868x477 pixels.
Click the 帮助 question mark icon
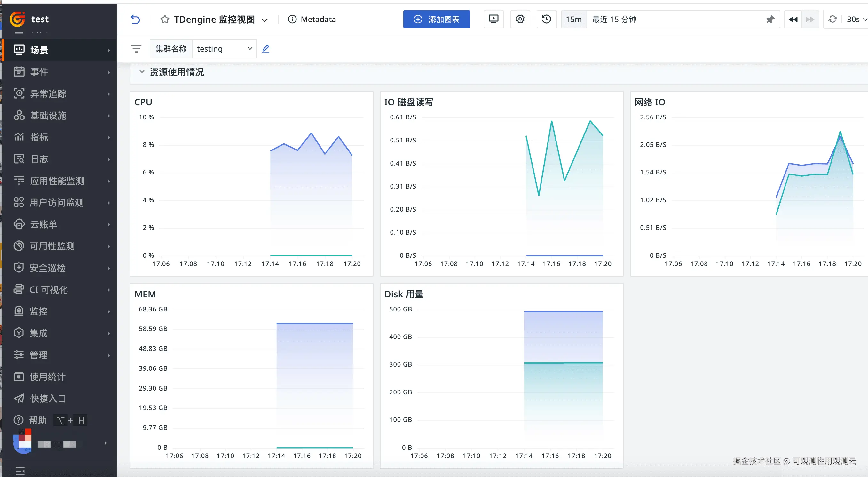(x=19, y=420)
